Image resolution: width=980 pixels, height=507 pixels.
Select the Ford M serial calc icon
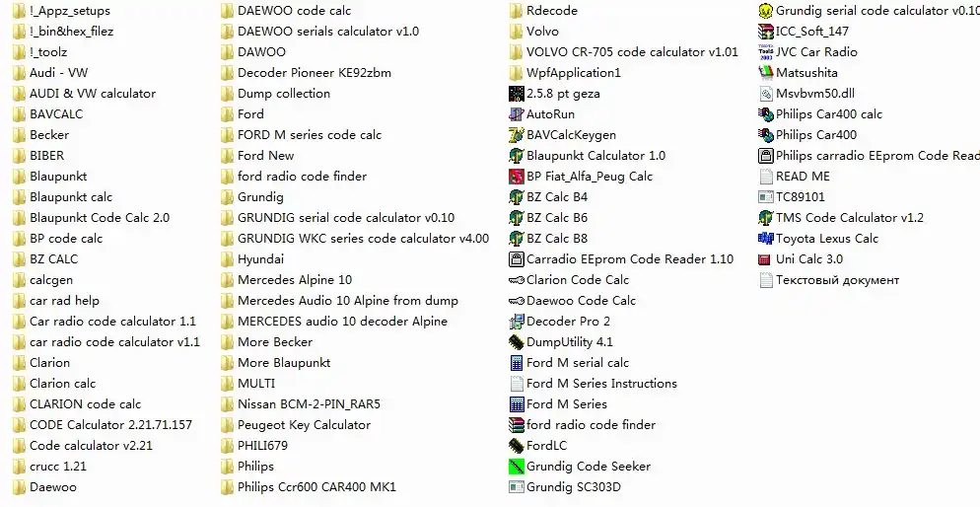(x=517, y=363)
